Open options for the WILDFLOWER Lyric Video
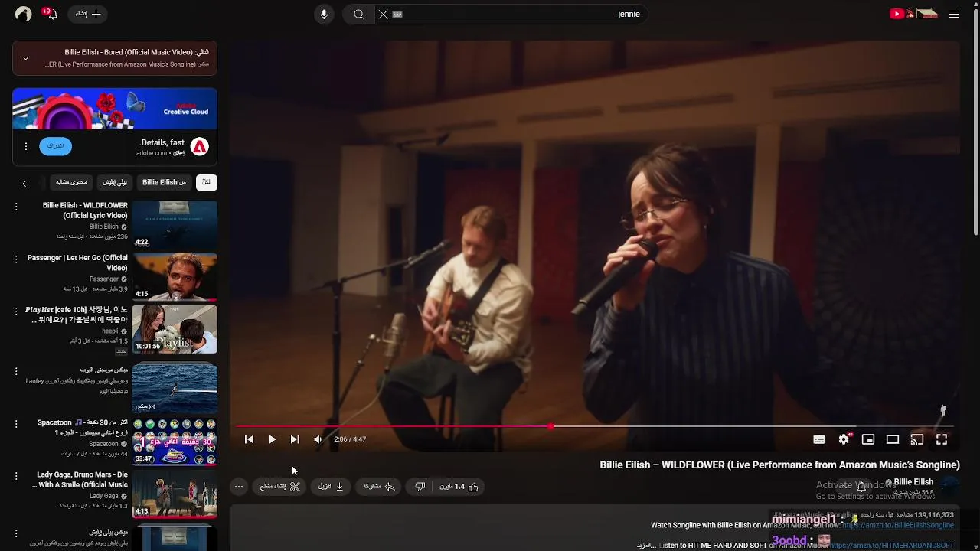The width and height of the screenshot is (980, 551). coord(16,206)
